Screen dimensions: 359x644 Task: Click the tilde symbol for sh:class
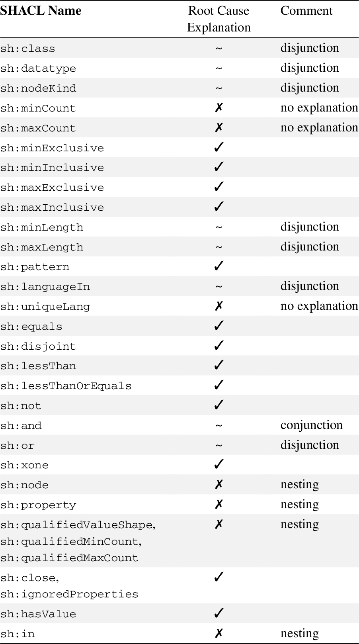point(219,48)
